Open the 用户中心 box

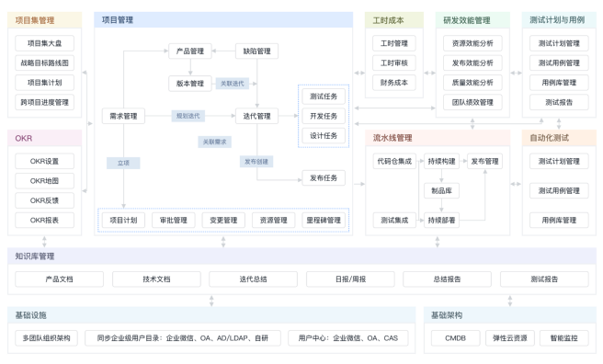coord(348,338)
